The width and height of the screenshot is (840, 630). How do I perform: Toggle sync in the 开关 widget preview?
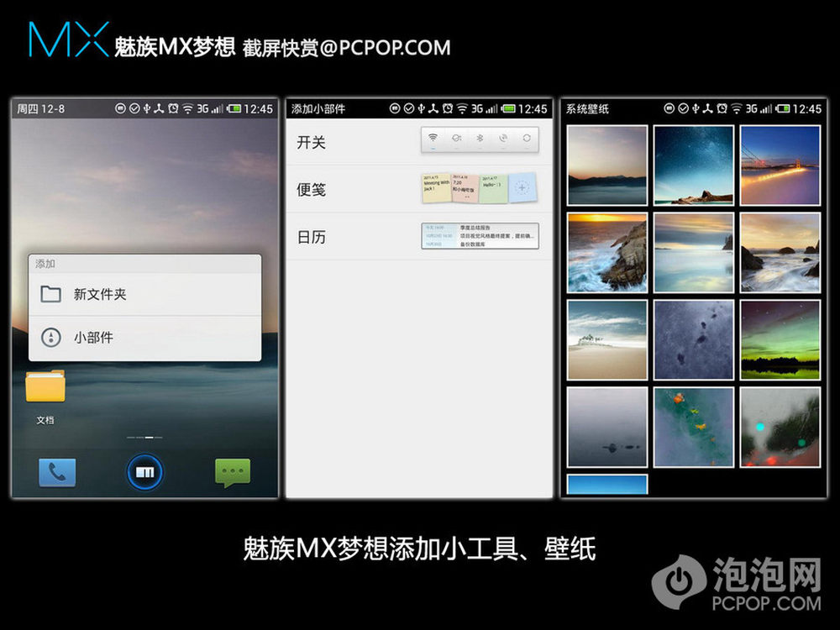click(528, 139)
